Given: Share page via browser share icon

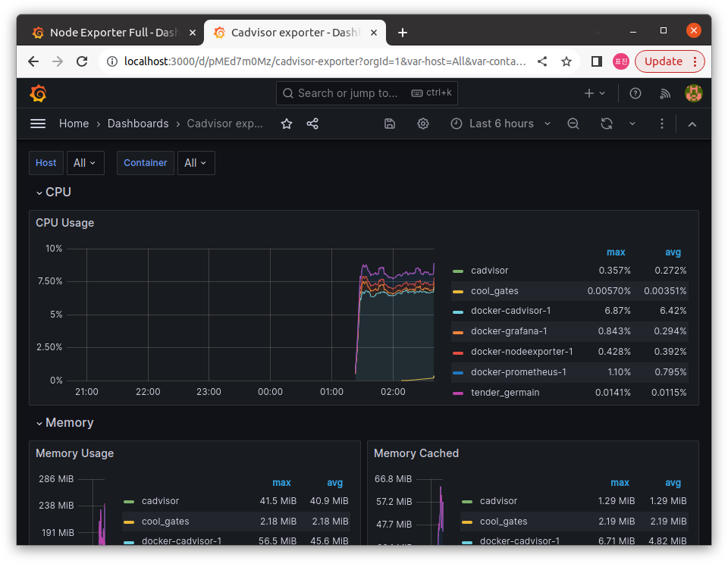Looking at the screenshot, I should pos(541,61).
